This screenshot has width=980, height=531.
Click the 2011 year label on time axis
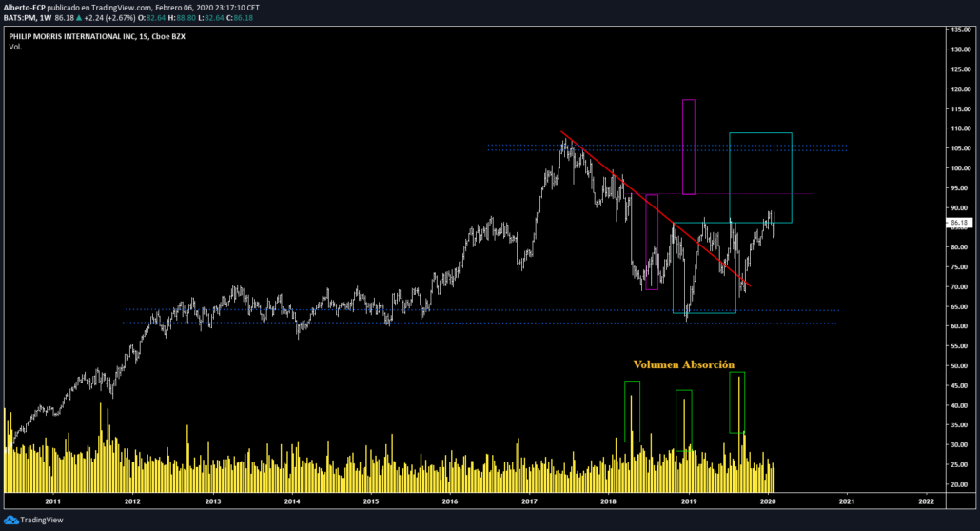[53, 501]
